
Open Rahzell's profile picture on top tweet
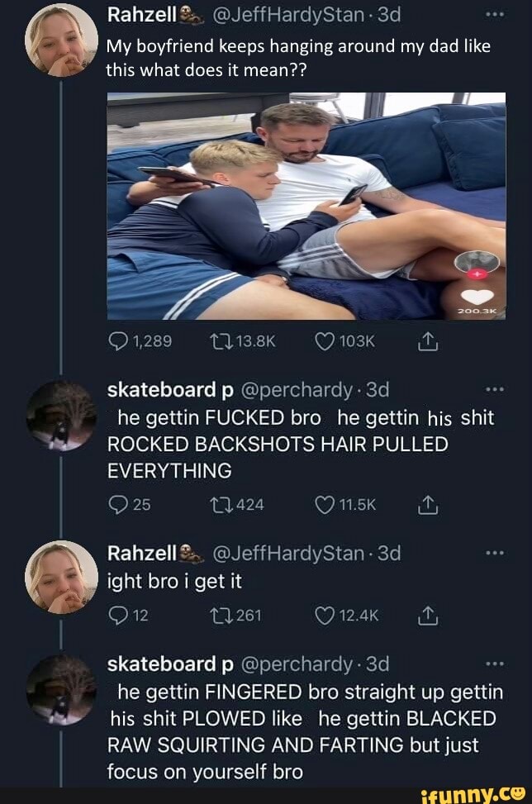[61, 40]
